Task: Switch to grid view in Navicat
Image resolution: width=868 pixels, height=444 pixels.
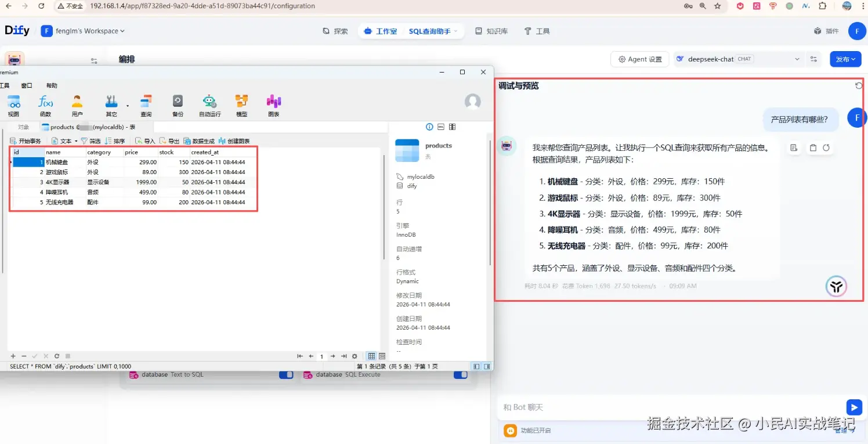Action: (x=372, y=356)
